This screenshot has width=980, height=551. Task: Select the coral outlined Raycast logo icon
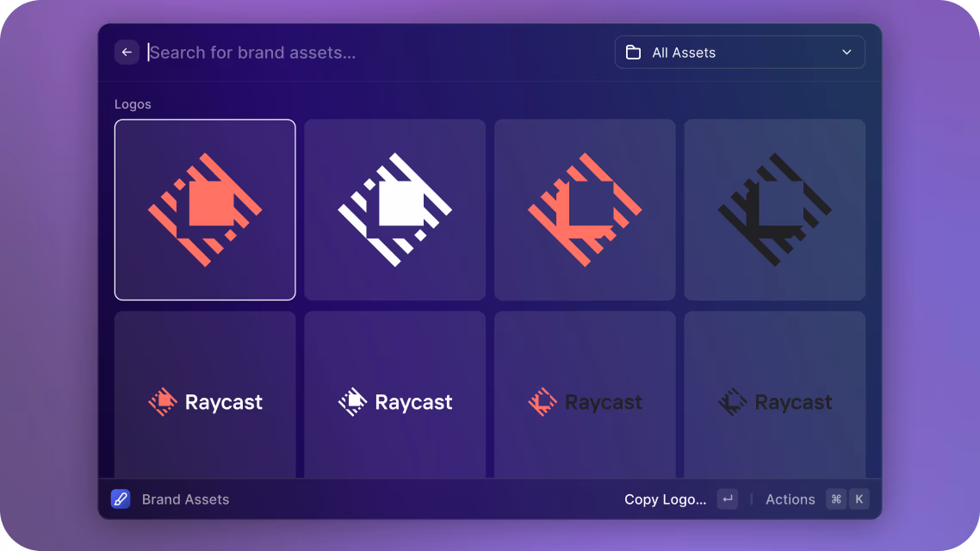point(585,210)
